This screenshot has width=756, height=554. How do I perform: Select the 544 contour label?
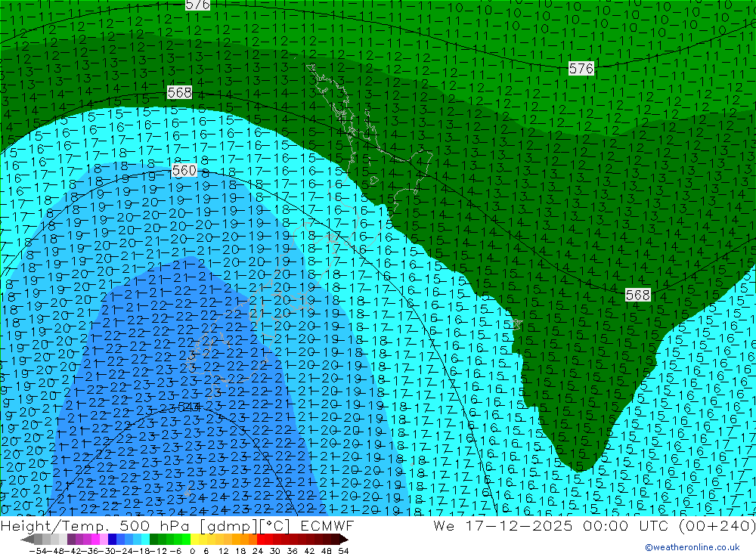click(x=189, y=407)
